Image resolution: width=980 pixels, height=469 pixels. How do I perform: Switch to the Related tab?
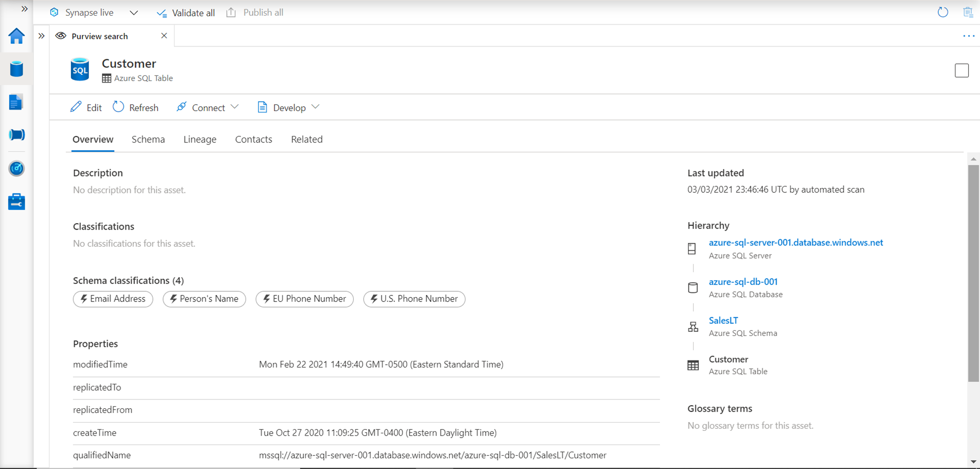click(307, 140)
